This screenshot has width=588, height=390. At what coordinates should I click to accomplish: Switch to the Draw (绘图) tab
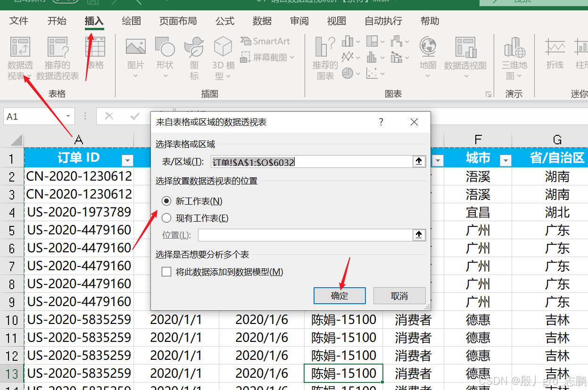[131, 21]
